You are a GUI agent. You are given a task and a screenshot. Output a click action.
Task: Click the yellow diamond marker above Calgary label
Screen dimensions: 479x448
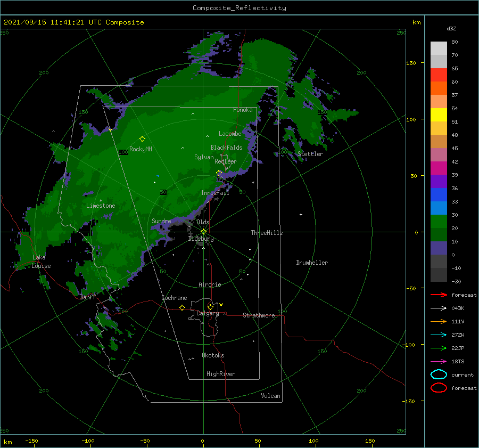[x=210, y=307]
